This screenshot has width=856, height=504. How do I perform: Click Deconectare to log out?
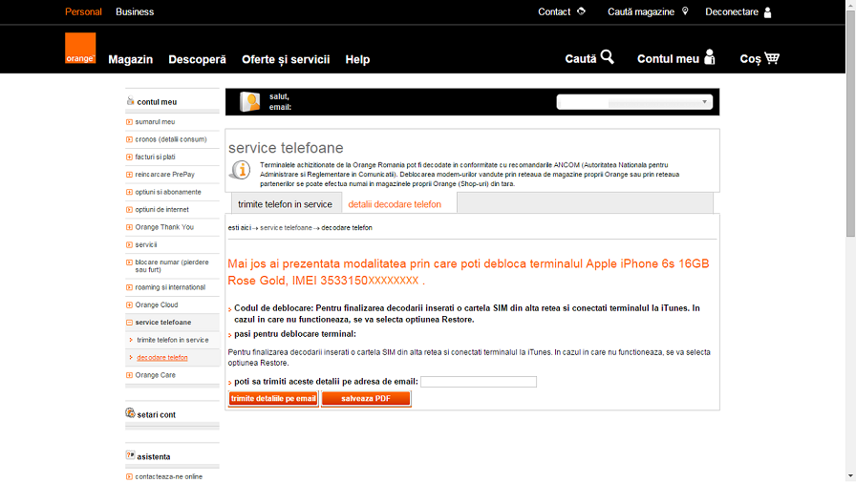[732, 12]
